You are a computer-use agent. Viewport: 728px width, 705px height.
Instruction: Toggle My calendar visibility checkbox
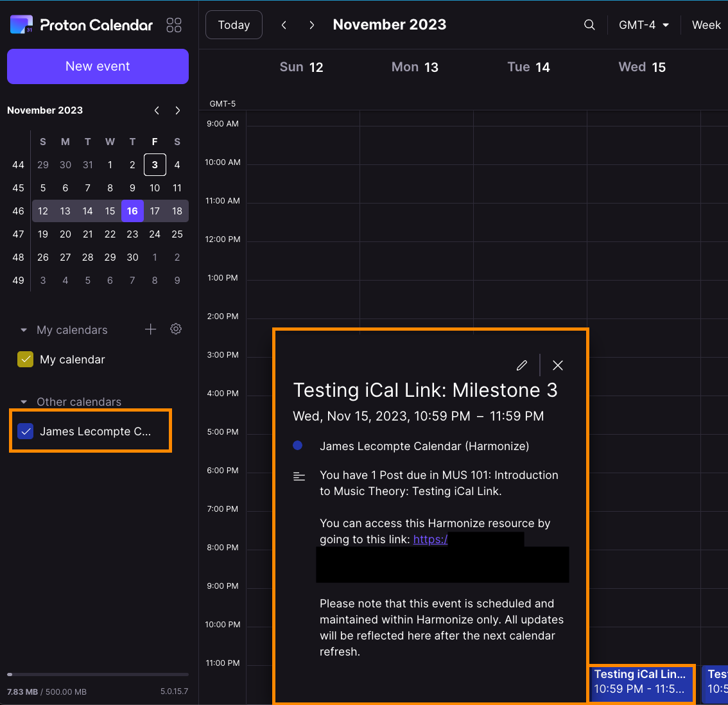tap(25, 360)
